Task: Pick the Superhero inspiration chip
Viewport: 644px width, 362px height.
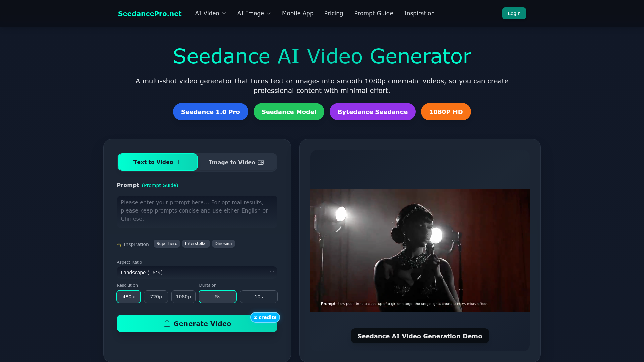Action: [167, 244]
